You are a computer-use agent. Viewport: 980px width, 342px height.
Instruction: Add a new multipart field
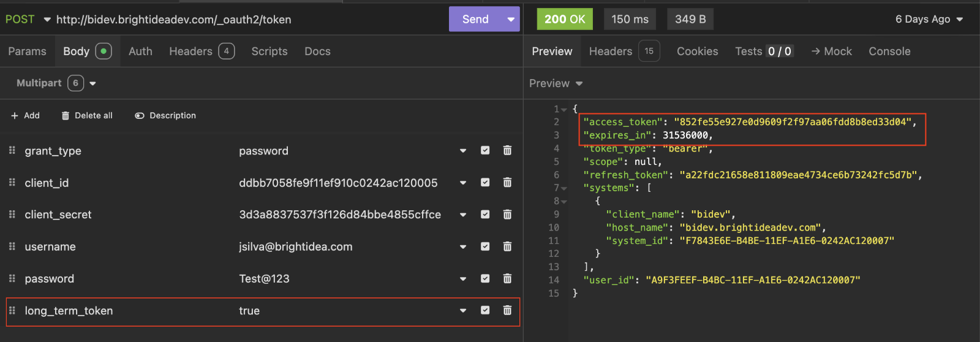pos(25,116)
